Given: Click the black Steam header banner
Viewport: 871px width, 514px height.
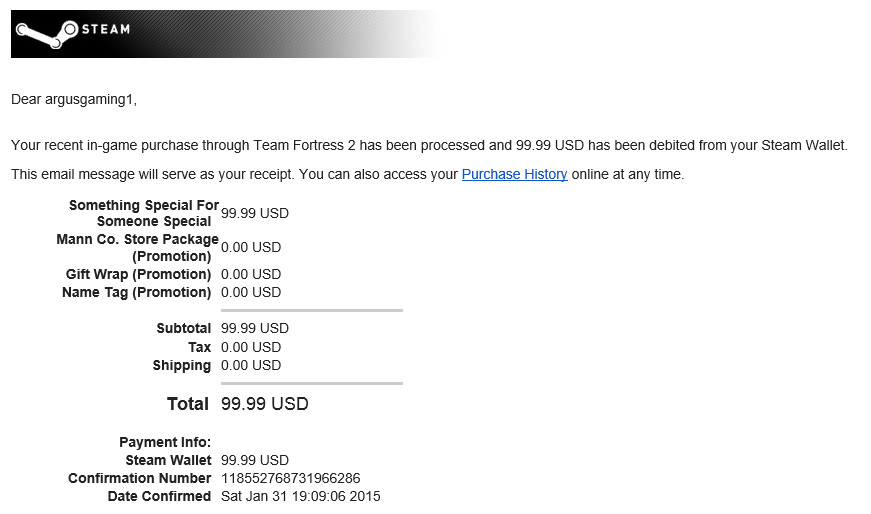Looking at the screenshot, I should pos(225,34).
